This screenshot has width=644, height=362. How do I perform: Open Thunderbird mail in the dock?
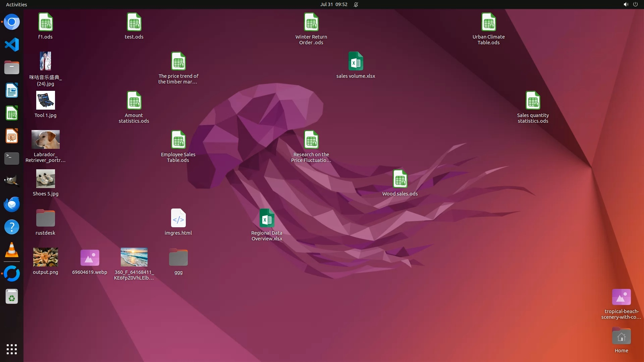[x=12, y=204]
